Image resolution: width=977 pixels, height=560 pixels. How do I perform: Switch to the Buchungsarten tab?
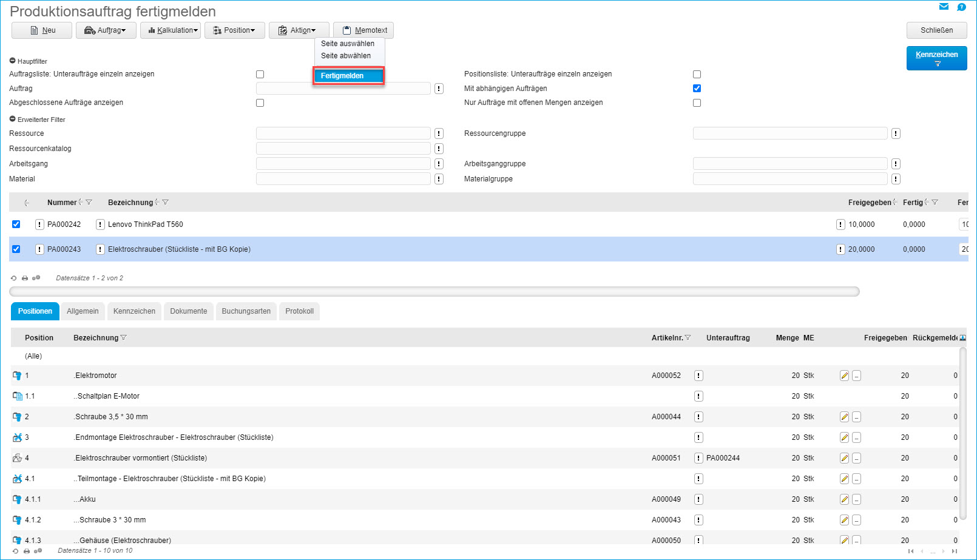(x=246, y=311)
